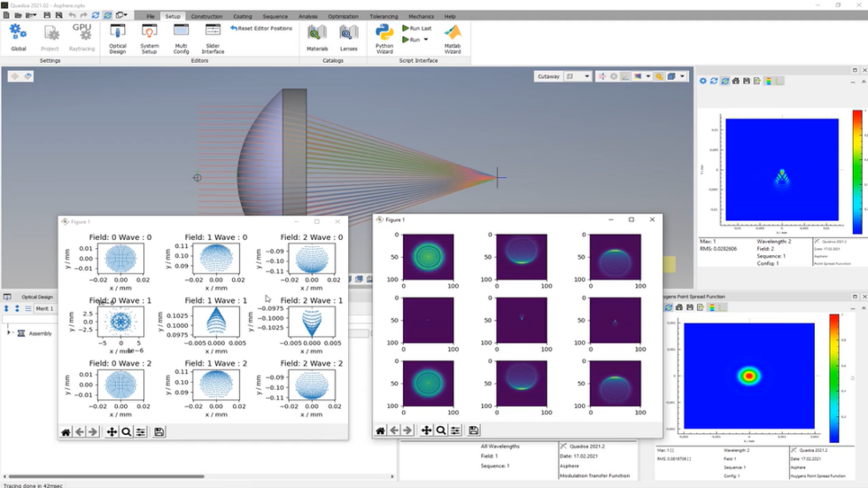Toggle the auto-update icon in quick toolbar
This screenshot has height=488, width=868.
pyautogui.click(x=108, y=15)
